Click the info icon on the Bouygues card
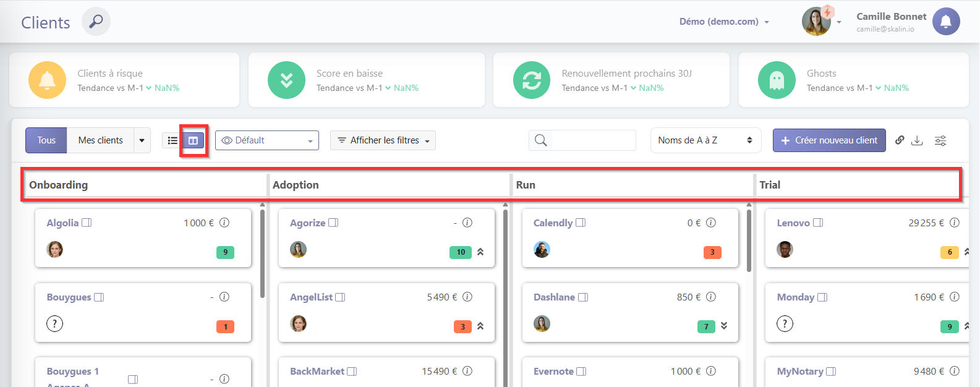The width and height of the screenshot is (980, 387). (224, 297)
